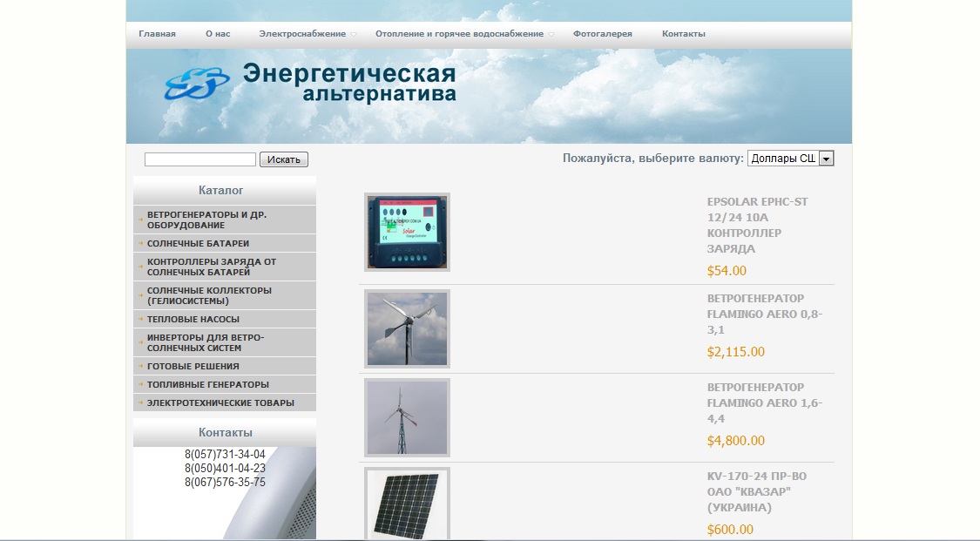Click the arrow icon beside СОЛНЕЧНЫЕ БАТАРЕИ
980x541 pixels.
coord(139,243)
